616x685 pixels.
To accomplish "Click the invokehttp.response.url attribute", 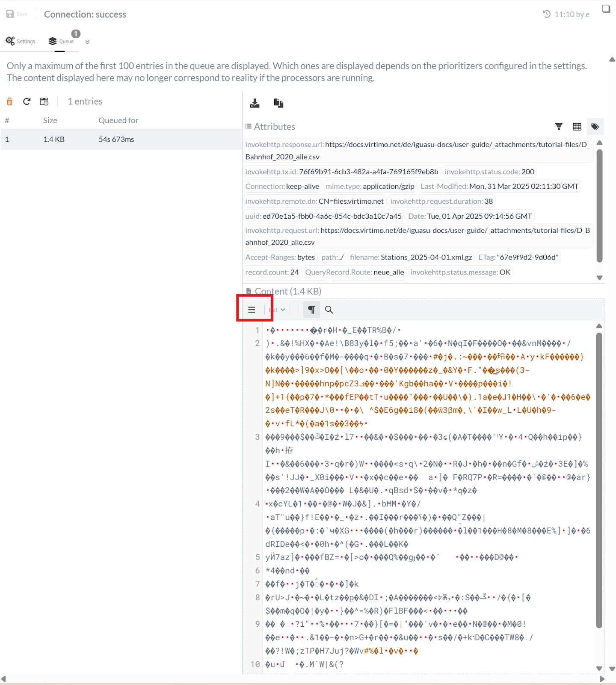I will 418,150.
